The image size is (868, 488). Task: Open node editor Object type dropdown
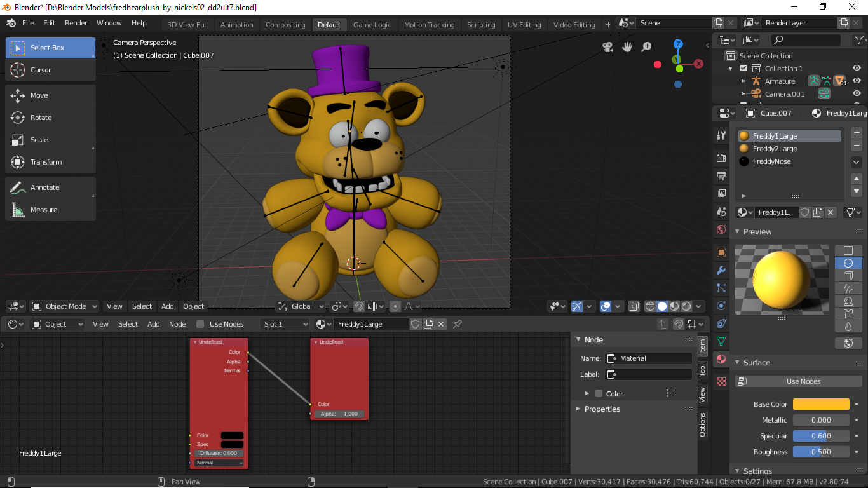[58, 324]
